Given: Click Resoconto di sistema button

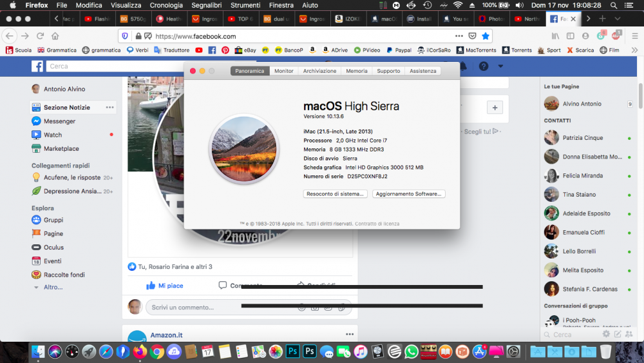Looking at the screenshot, I should tap(335, 194).
